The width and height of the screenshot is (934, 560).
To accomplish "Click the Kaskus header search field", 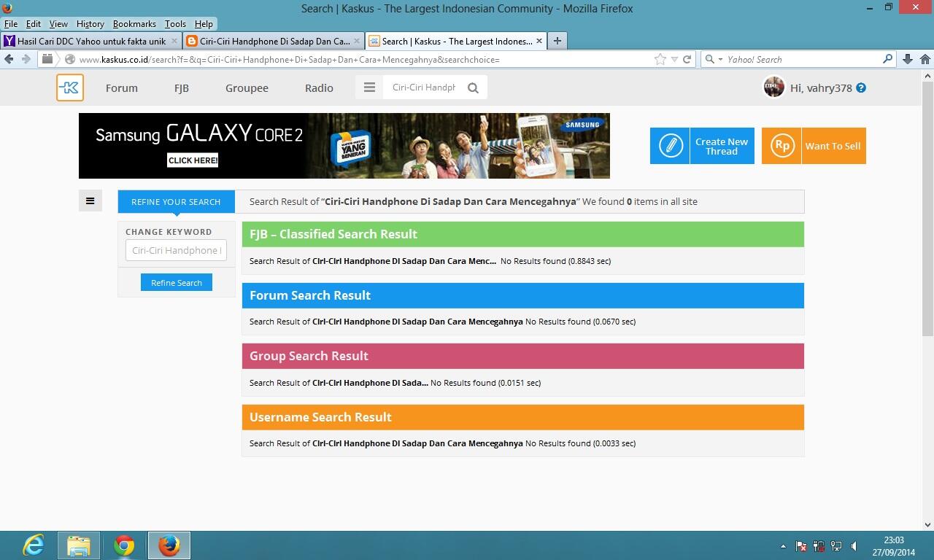I will tap(424, 87).
